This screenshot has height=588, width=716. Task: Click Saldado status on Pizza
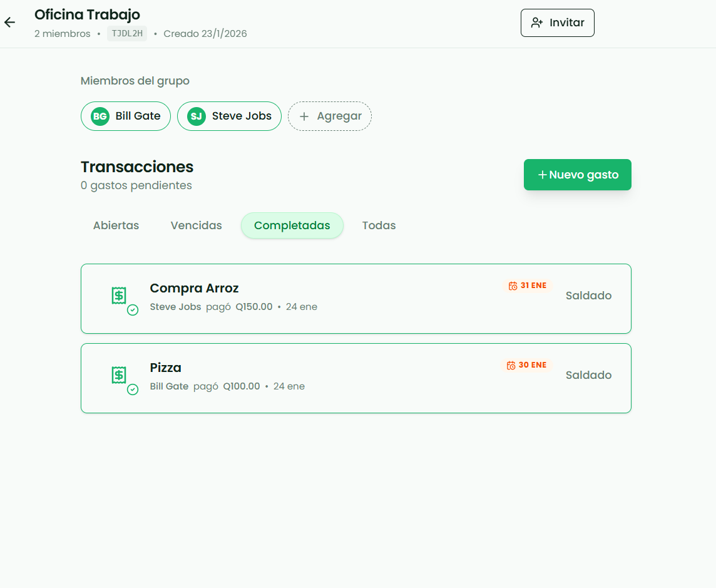[x=588, y=375]
